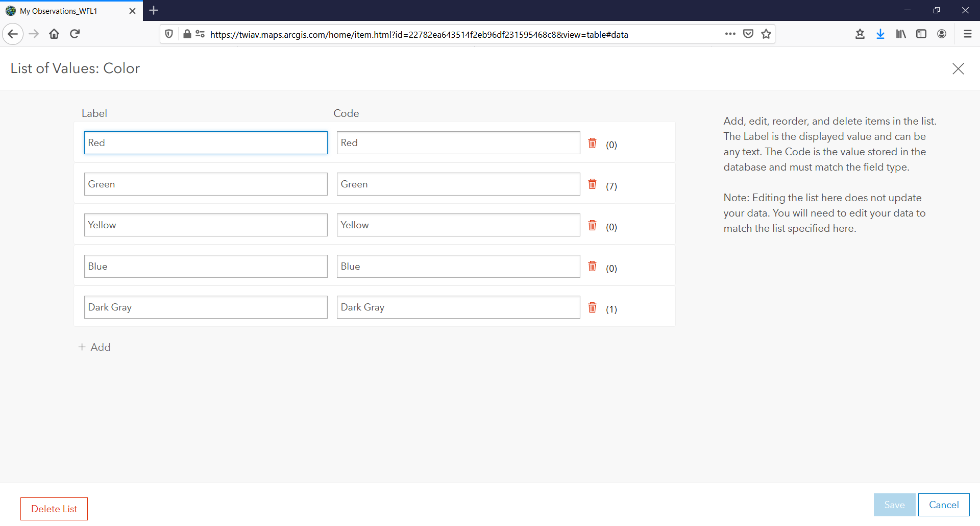Open the Firefox downloads panel
The image size is (980, 526).
(x=880, y=34)
